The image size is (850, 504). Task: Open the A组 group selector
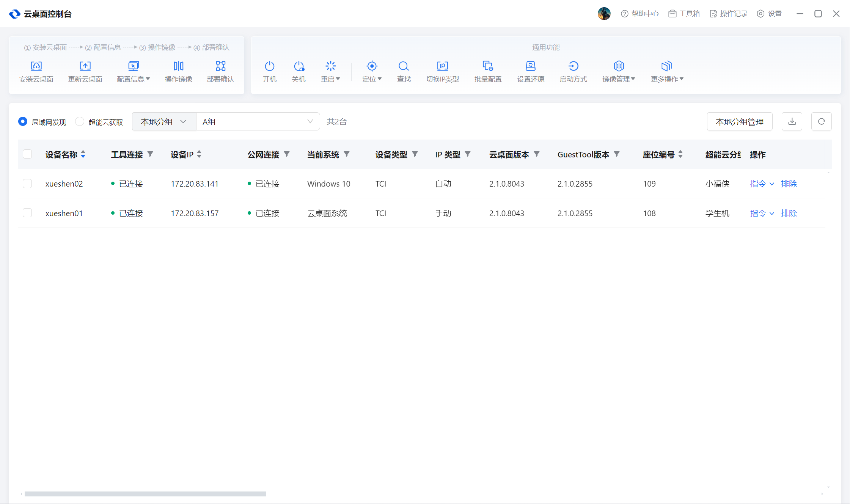pyautogui.click(x=258, y=121)
